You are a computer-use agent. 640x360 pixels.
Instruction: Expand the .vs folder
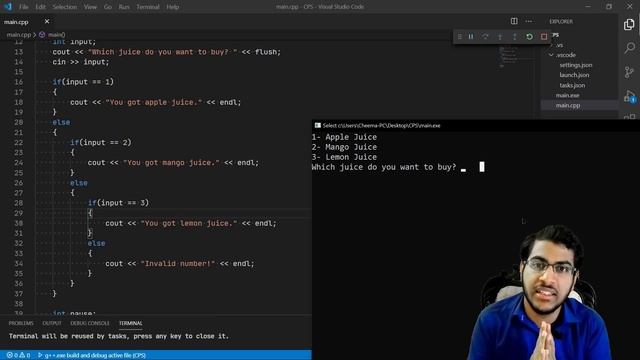tap(559, 45)
